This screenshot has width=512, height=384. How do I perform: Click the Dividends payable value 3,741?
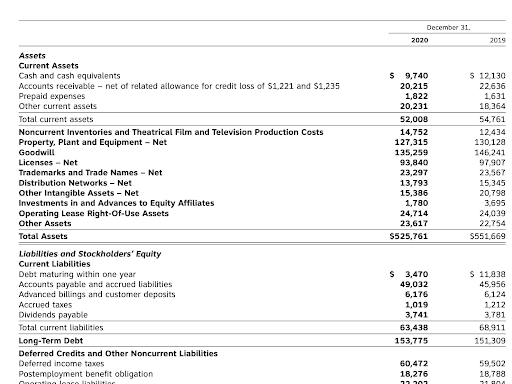coord(416,315)
